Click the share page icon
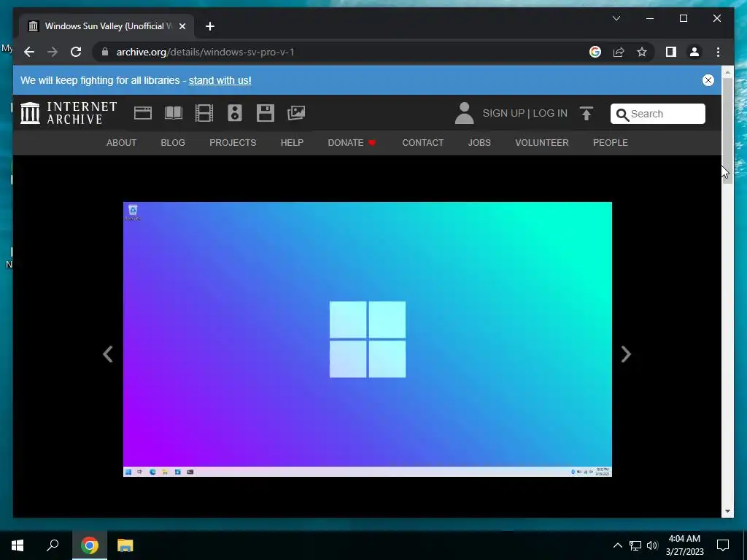Image resolution: width=747 pixels, height=560 pixels. point(619,52)
